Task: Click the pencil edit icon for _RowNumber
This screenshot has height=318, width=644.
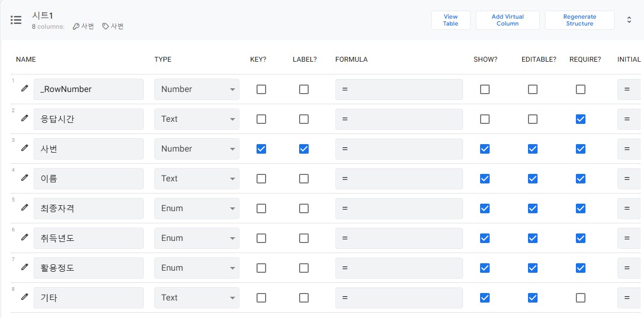Action: pos(24,88)
